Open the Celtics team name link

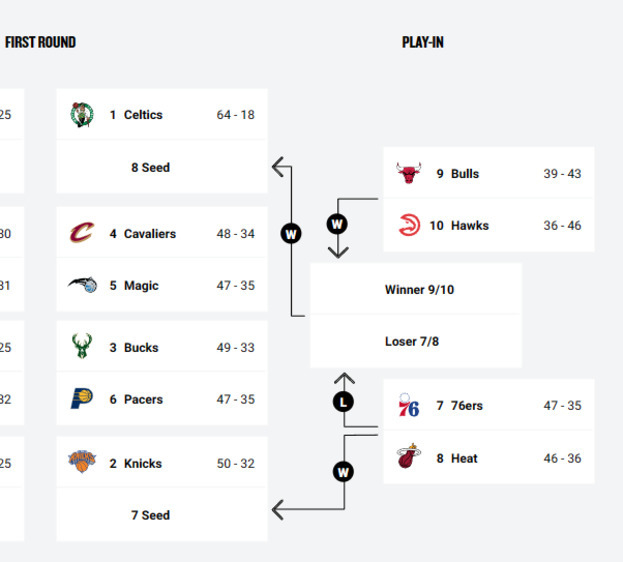click(x=143, y=115)
